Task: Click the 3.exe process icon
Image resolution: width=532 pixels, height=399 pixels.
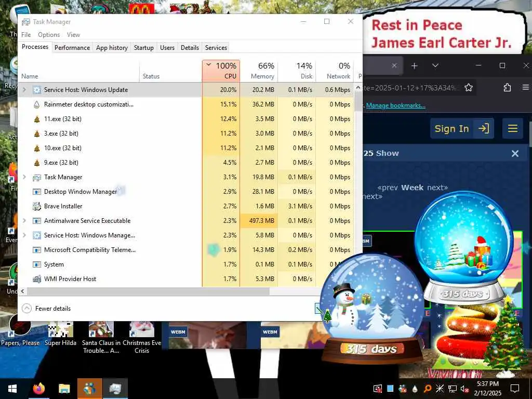Action: [x=37, y=134]
